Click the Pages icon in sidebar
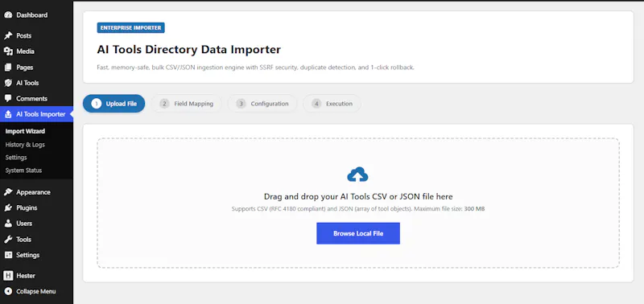Image resolution: width=644 pixels, height=304 pixels. 8,68
